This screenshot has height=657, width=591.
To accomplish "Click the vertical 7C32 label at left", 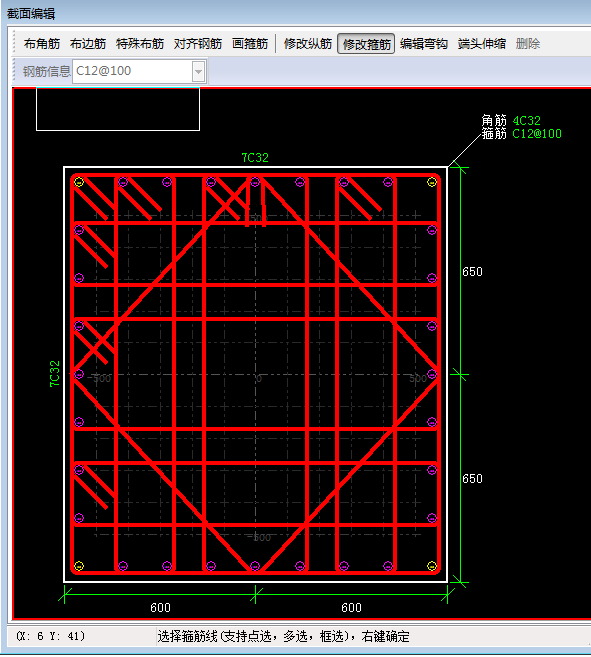I will coord(54,374).
